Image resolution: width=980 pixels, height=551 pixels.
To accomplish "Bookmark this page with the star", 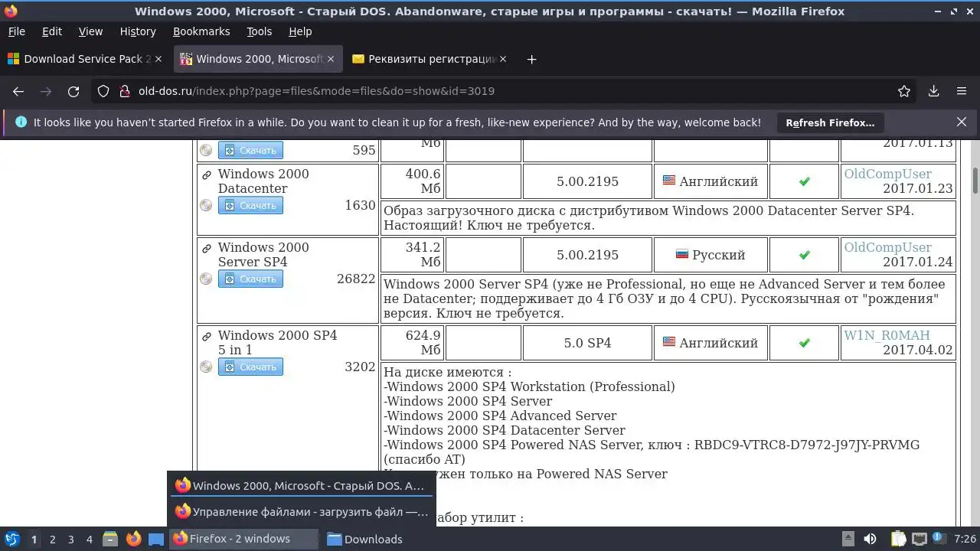I will [x=904, y=91].
